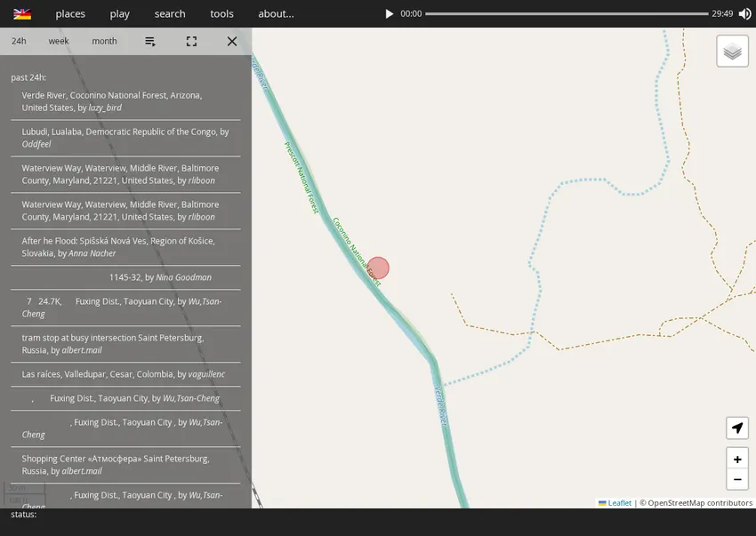Image resolution: width=756 pixels, height=536 pixels.
Task: Mute audio using the speaker icon
Action: point(744,14)
